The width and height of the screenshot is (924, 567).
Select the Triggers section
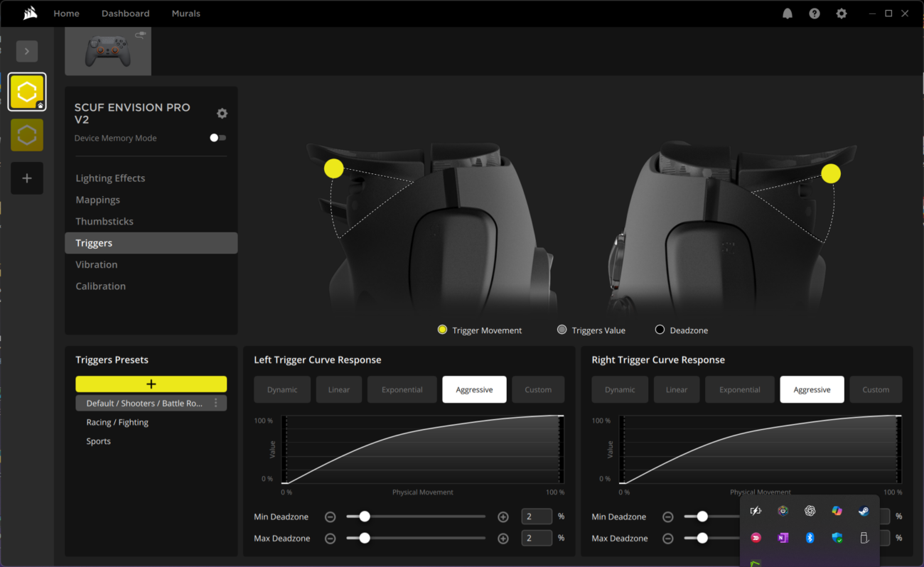point(151,243)
